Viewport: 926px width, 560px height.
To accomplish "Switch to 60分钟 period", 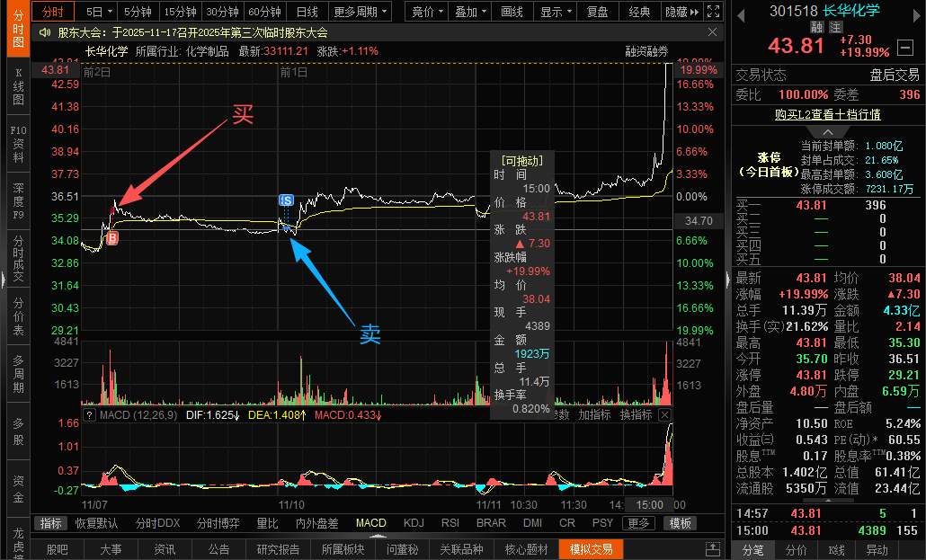I will [264, 11].
